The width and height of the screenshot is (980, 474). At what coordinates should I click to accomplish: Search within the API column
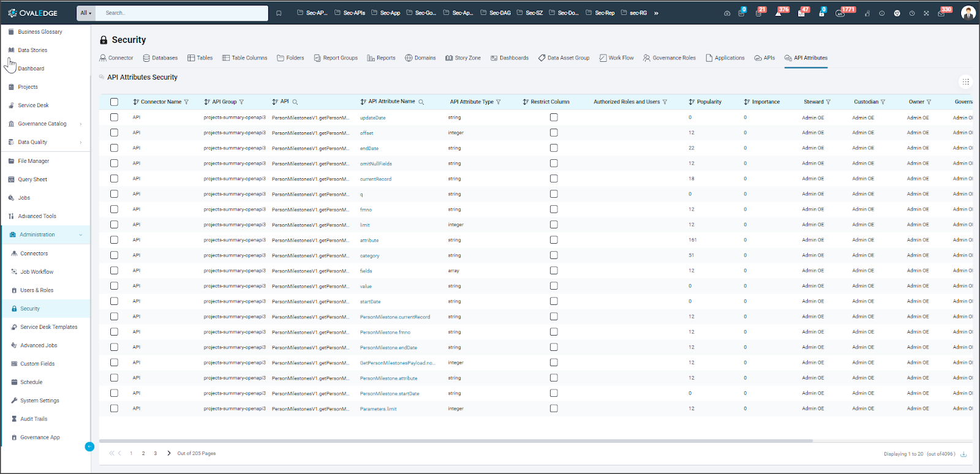point(295,102)
